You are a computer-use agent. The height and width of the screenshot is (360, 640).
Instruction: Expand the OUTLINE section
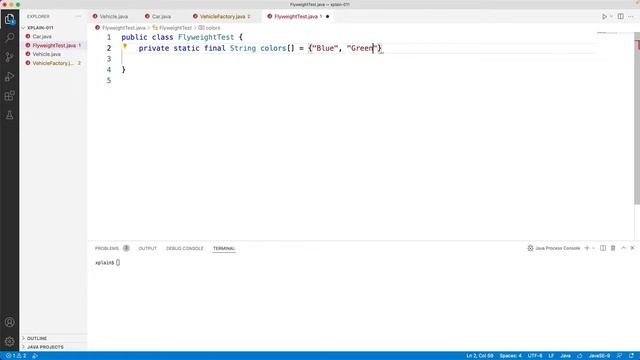coord(36,338)
